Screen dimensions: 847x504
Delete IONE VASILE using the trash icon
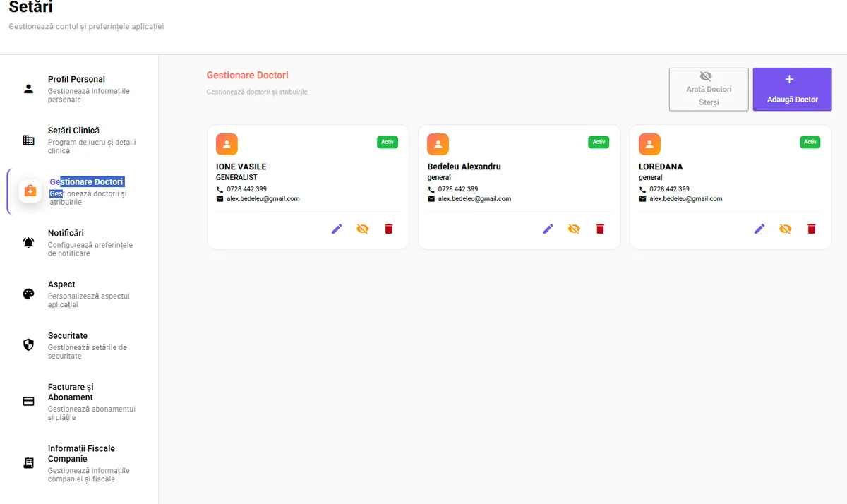pyautogui.click(x=388, y=228)
